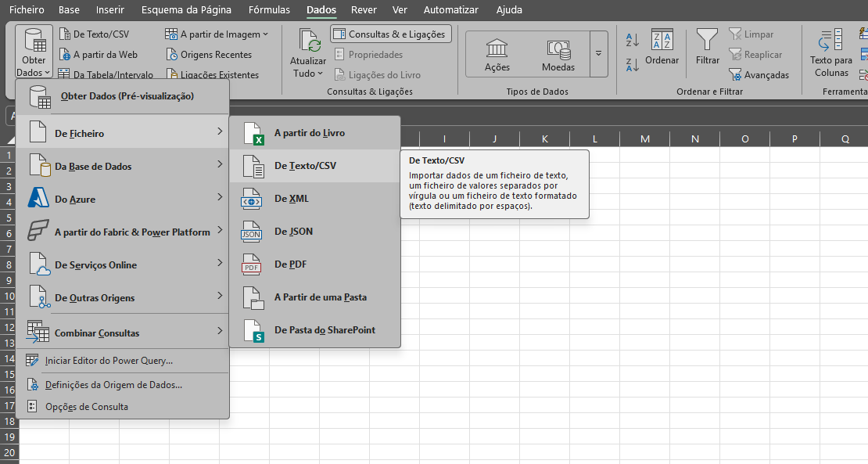Image resolution: width=868 pixels, height=464 pixels.
Task: Open Opções de Consulta
Action: pyautogui.click(x=122, y=406)
